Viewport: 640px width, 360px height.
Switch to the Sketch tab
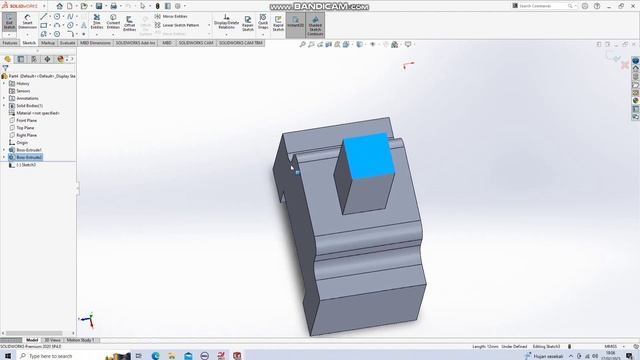[x=29, y=43]
